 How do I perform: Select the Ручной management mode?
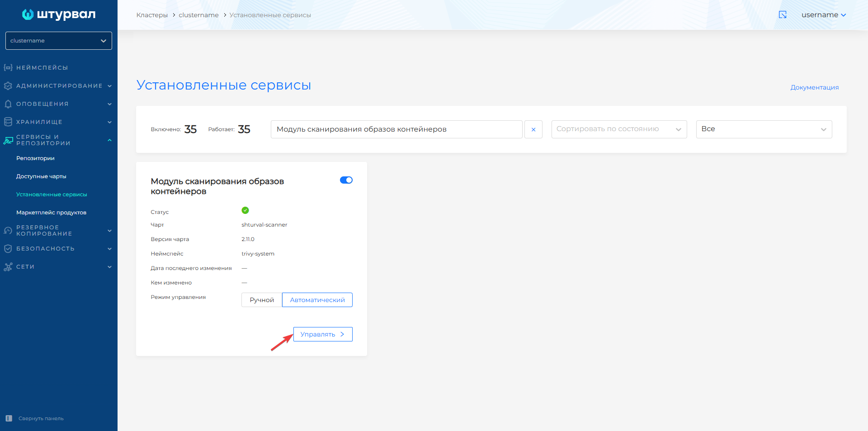click(x=262, y=300)
